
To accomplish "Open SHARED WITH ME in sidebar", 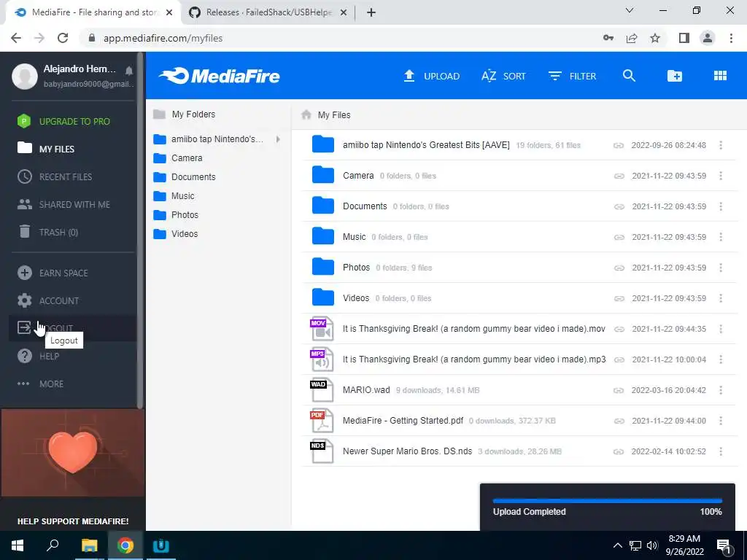I will coord(63,204).
